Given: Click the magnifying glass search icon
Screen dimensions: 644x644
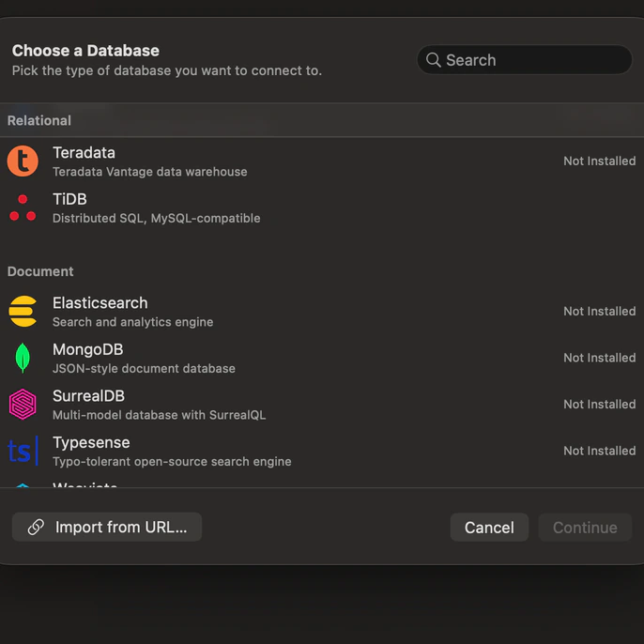Looking at the screenshot, I should [434, 60].
